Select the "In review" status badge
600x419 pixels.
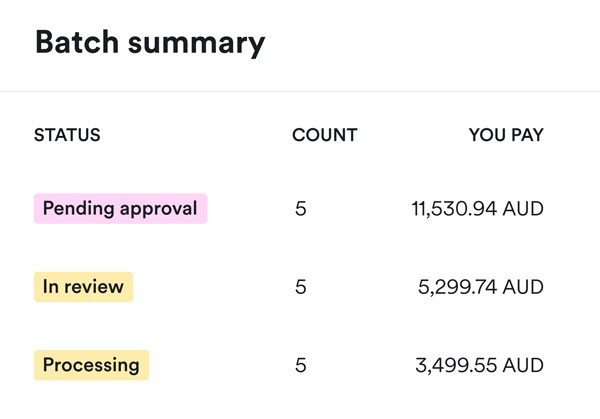tap(83, 287)
